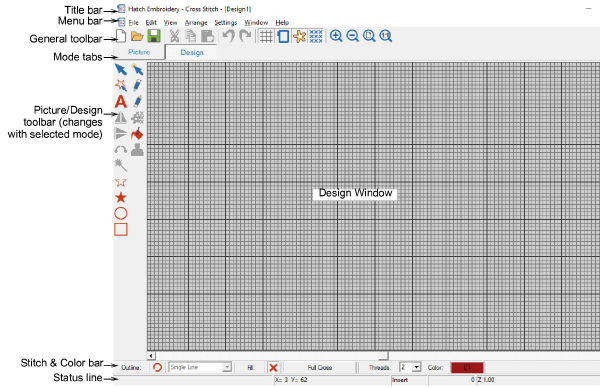Click the Hatch Embroidery title bar icon

pyautogui.click(x=121, y=8)
